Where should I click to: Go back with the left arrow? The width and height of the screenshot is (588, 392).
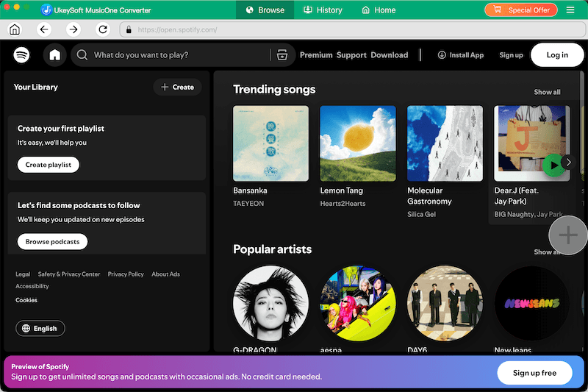pos(44,29)
